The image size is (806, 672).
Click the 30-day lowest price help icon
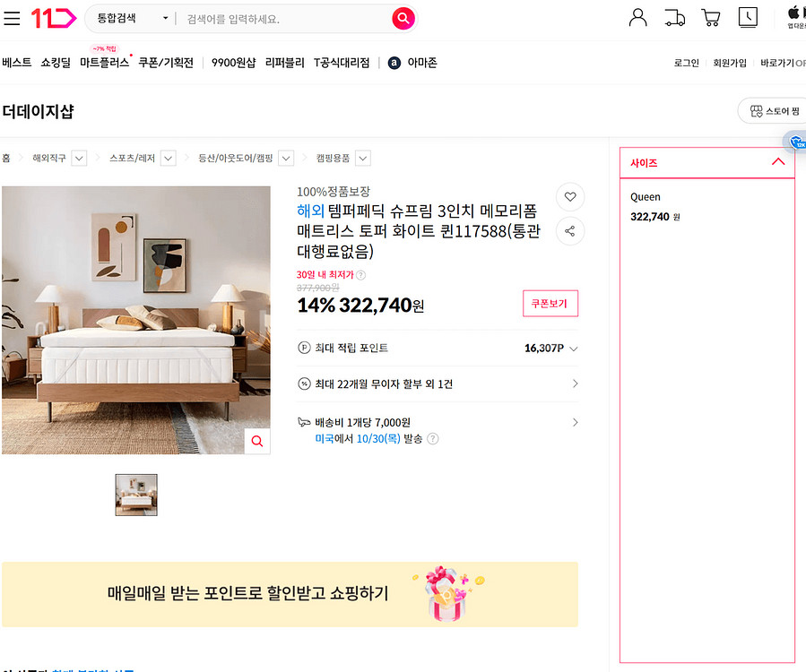(360, 275)
